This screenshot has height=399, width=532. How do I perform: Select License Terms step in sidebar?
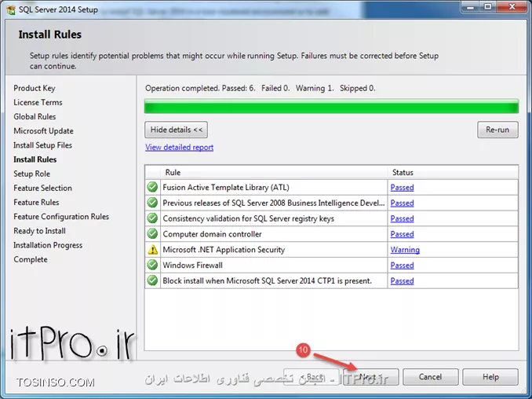tap(38, 103)
